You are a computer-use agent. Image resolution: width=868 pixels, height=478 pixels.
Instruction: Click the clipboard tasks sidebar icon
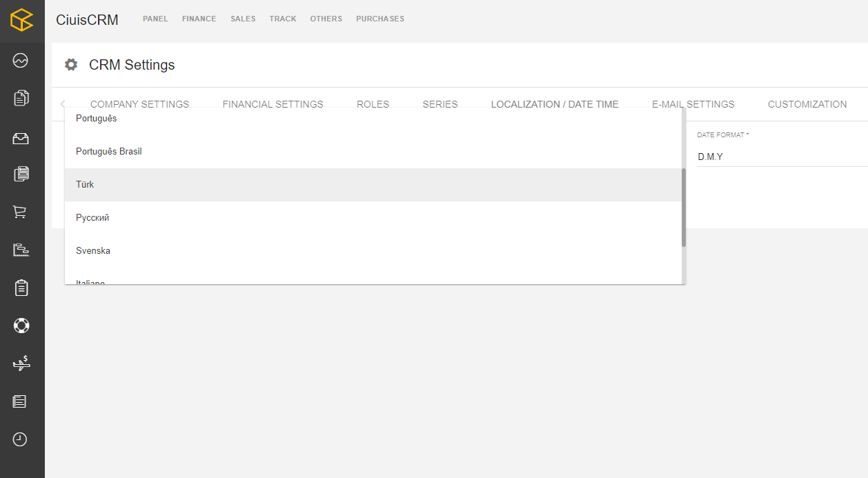click(21, 288)
